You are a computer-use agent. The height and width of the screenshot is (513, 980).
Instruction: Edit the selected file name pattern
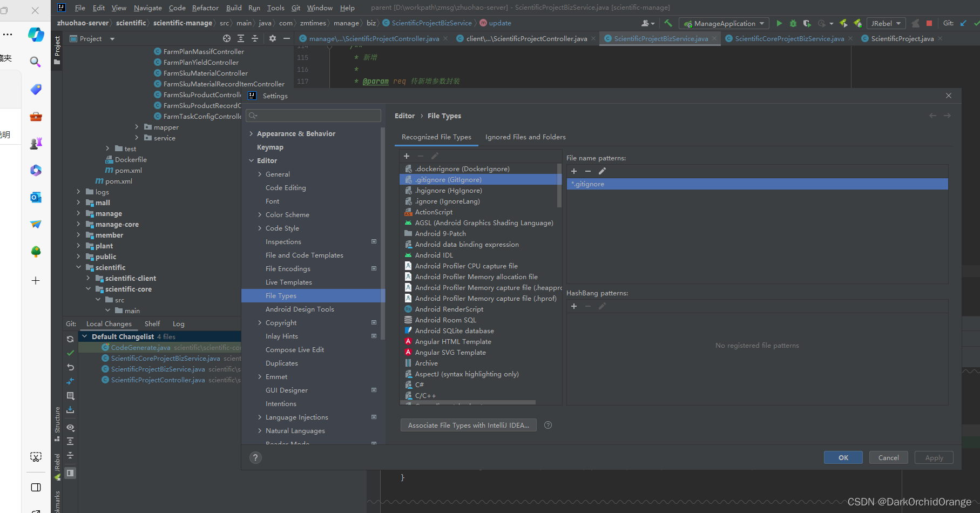point(602,171)
